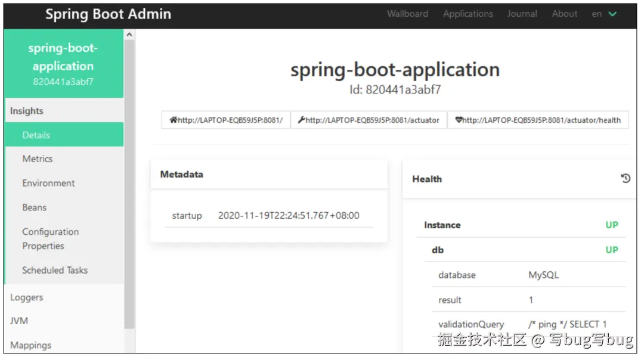This screenshot has height=360, width=644.
Task: Go to the Applications page
Action: click(x=468, y=14)
